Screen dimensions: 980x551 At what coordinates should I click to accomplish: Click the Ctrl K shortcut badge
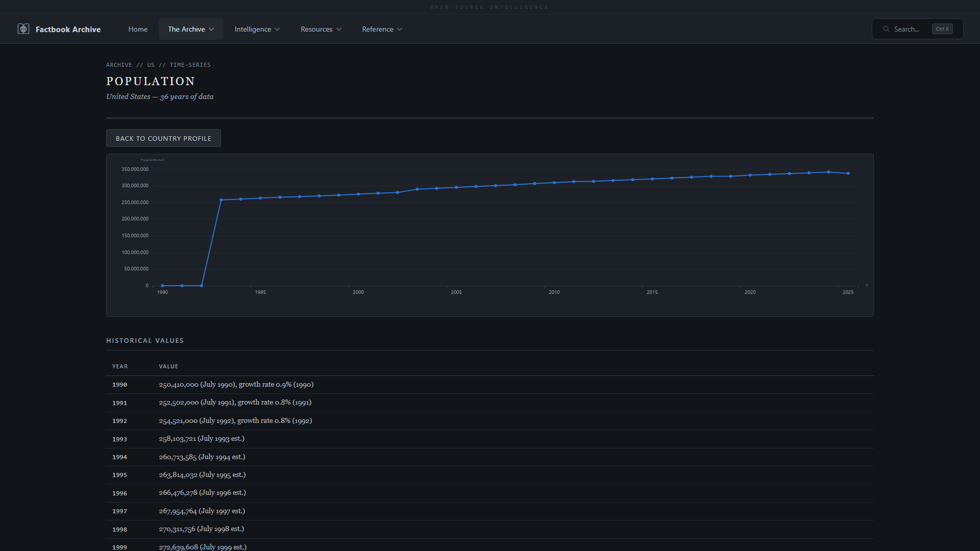coord(942,29)
